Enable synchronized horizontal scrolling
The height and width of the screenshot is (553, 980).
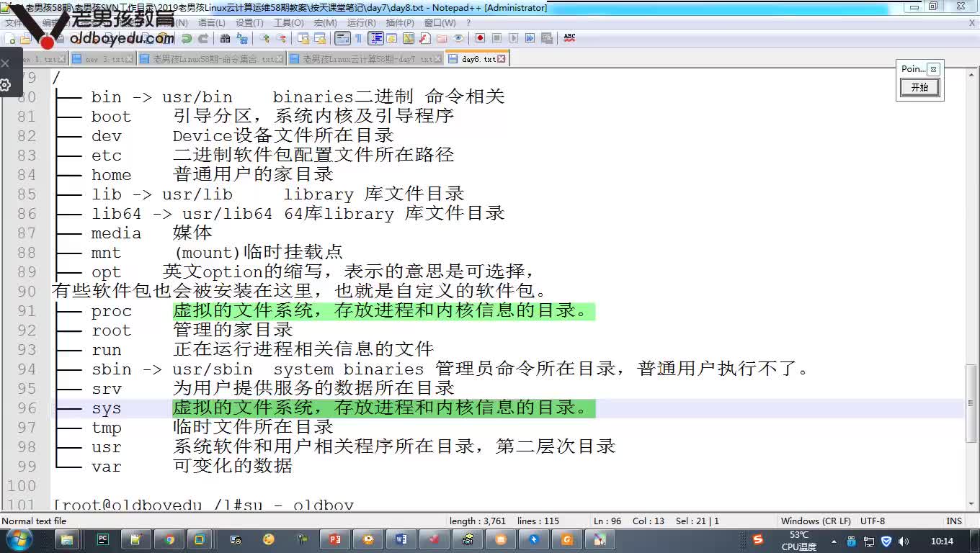pos(320,38)
